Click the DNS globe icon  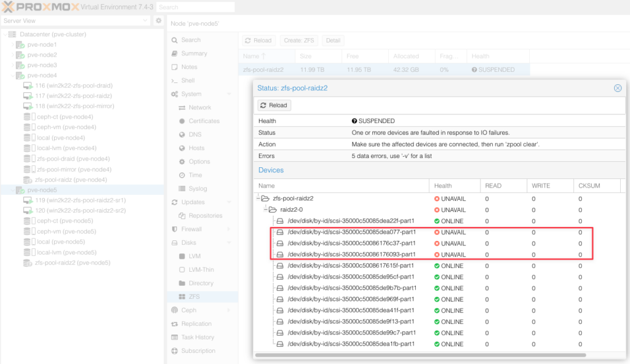click(182, 135)
